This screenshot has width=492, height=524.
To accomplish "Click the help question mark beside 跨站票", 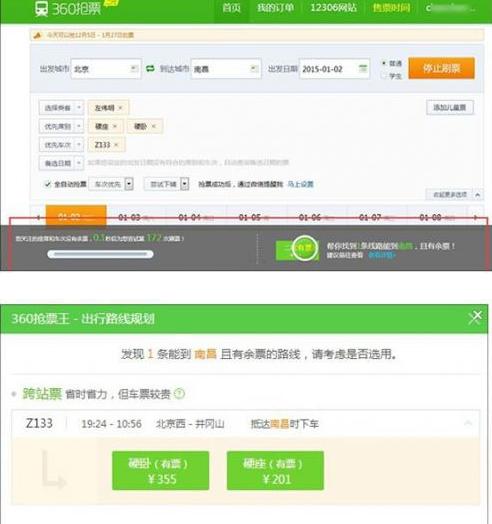I will (179, 394).
